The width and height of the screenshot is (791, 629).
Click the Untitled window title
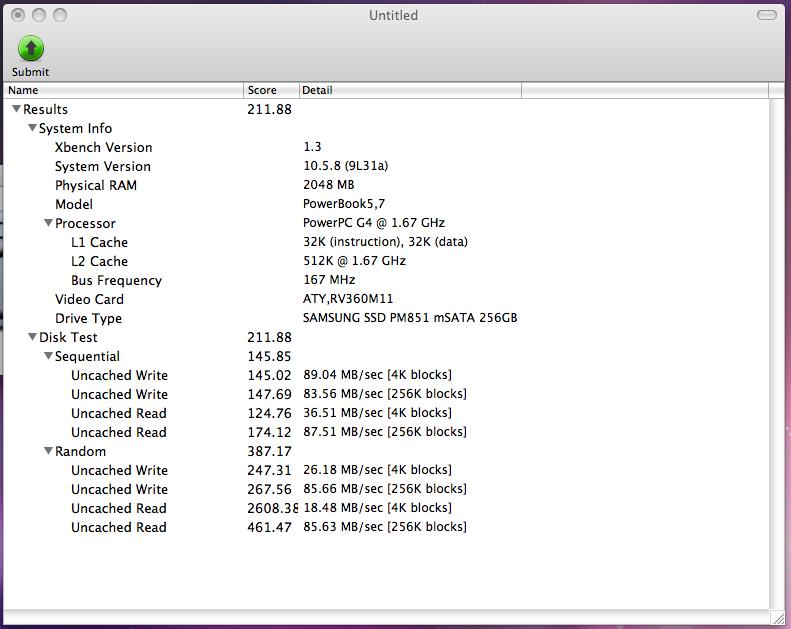(x=393, y=16)
